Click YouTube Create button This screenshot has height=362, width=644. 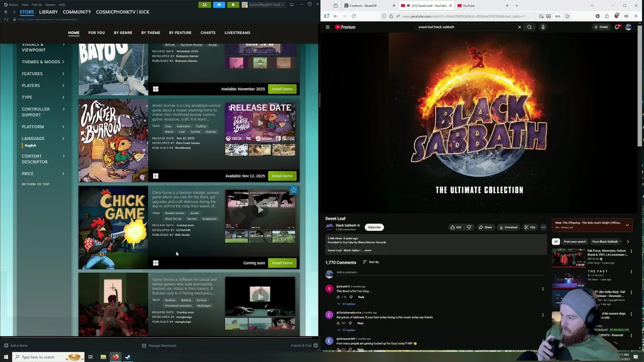[601, 27]
